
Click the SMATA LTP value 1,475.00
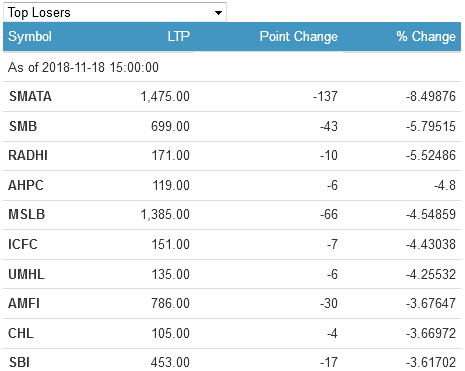(165, 96)
